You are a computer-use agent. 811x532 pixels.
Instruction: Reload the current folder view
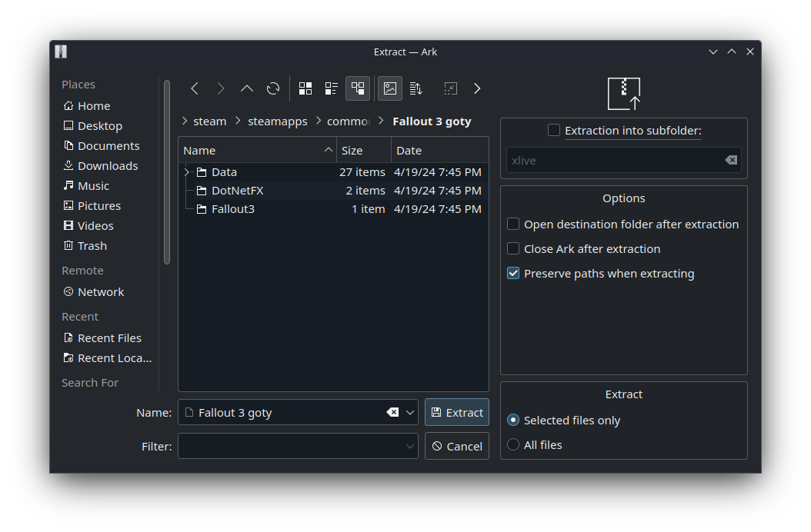pos(273,88)
